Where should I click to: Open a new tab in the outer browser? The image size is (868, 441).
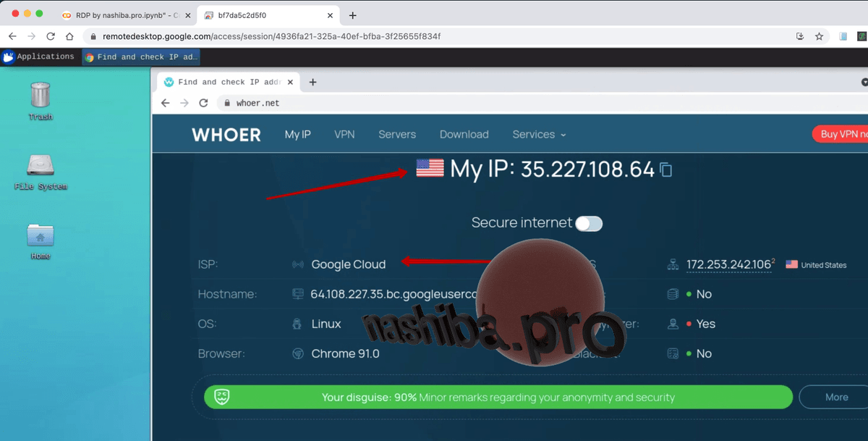pos(353,15)
